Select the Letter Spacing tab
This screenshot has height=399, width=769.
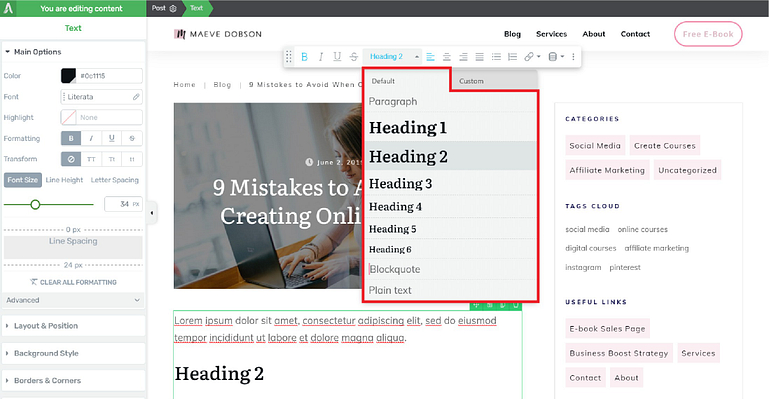click(115, 180)
